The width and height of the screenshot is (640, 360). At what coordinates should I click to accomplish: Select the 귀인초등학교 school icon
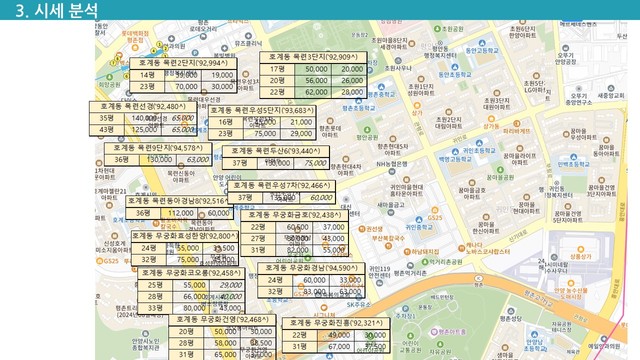pyautogui.click(x=480, y=143)
